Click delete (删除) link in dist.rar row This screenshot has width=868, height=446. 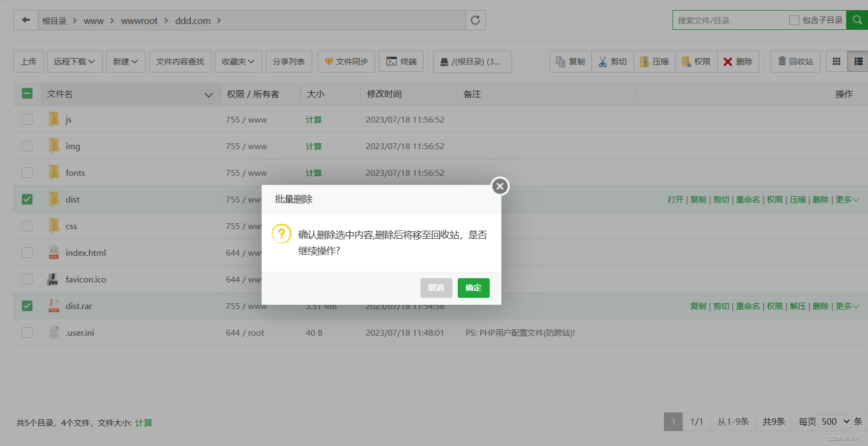point(821,306)
